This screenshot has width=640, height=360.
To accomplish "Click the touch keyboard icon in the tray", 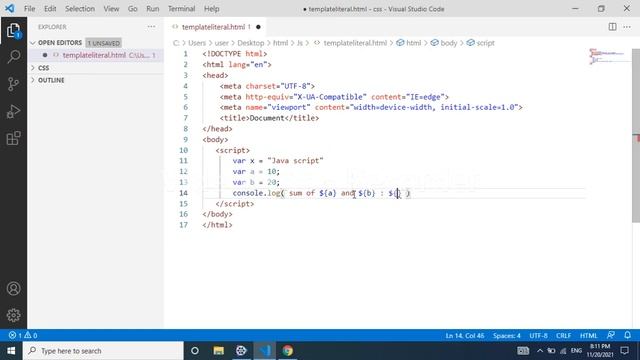I will [x=523, y=351].
